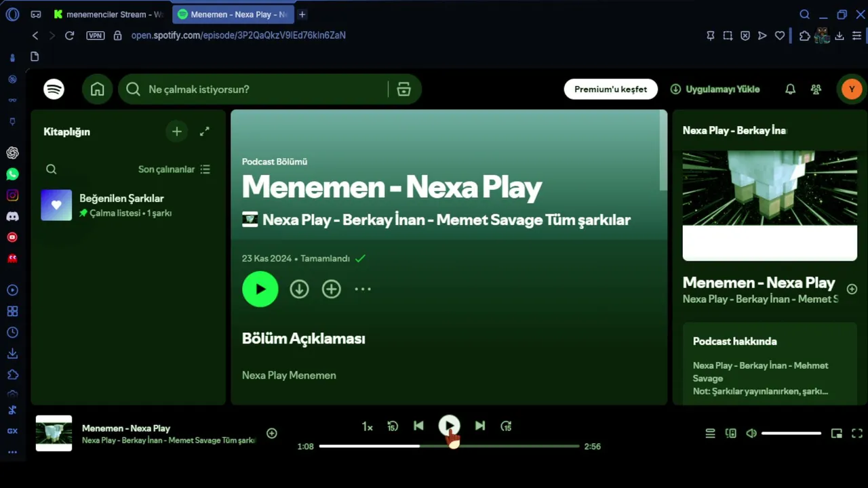Search tabs with magnifier icon
This screenshot has height=488, width=868.
tap(804, 14)
